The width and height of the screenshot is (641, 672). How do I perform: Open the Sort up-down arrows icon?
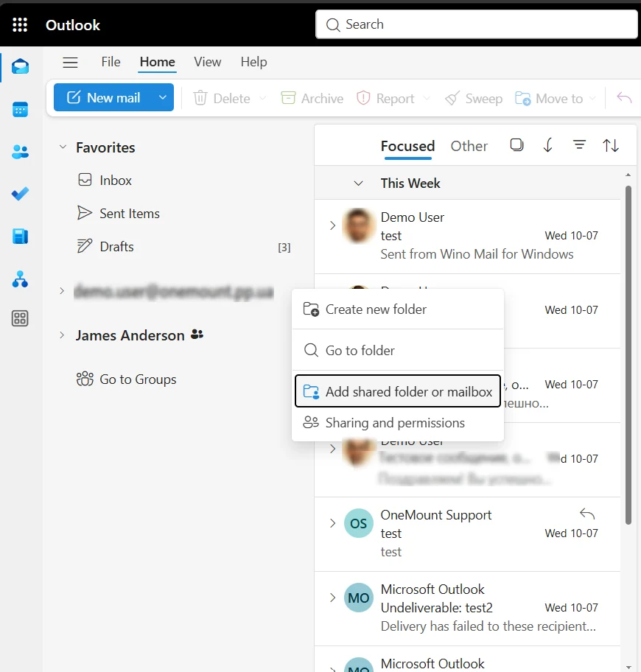click(611, 145)
